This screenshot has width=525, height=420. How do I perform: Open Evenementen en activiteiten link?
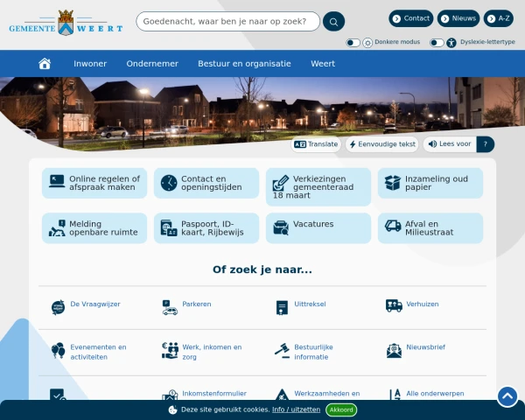tap(98, 352)
